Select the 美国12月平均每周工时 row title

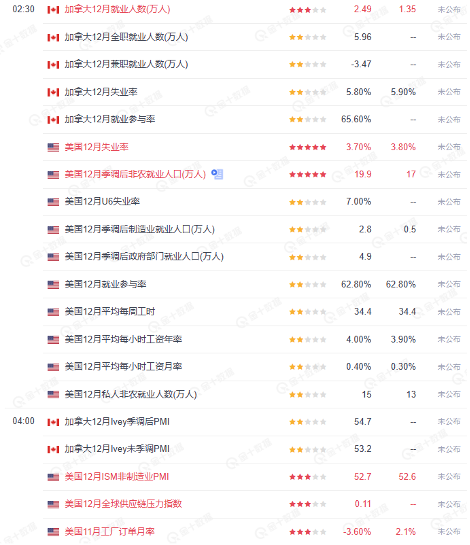coord(110,311)
